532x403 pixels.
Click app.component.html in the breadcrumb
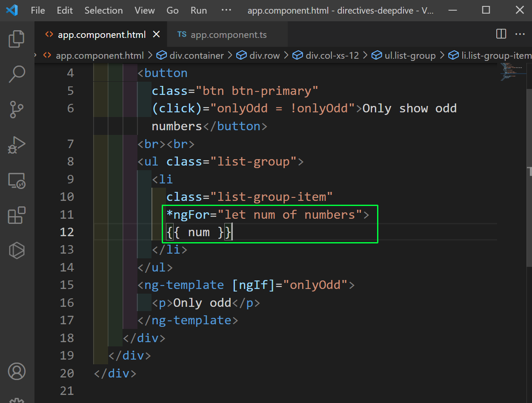[100, 55]
